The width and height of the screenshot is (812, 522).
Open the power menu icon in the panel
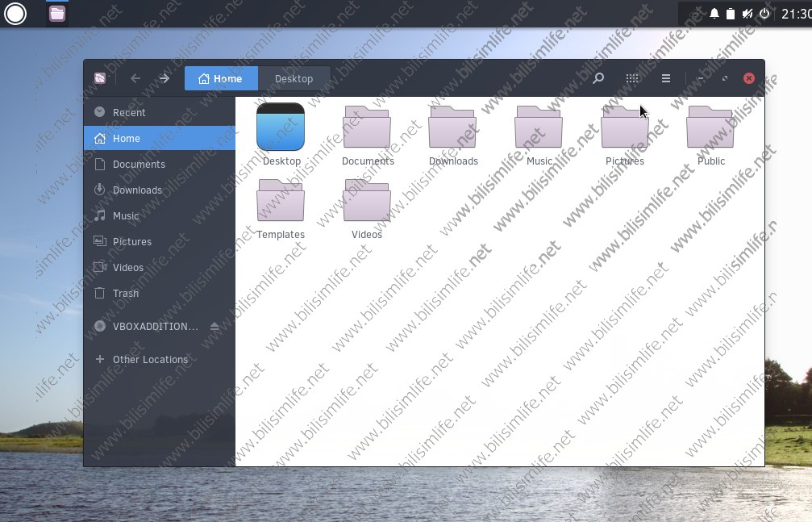[764, 14]
